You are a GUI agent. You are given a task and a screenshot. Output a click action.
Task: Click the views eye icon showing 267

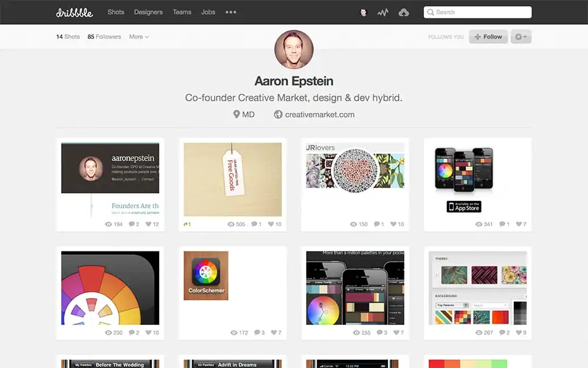click(479, 333)
